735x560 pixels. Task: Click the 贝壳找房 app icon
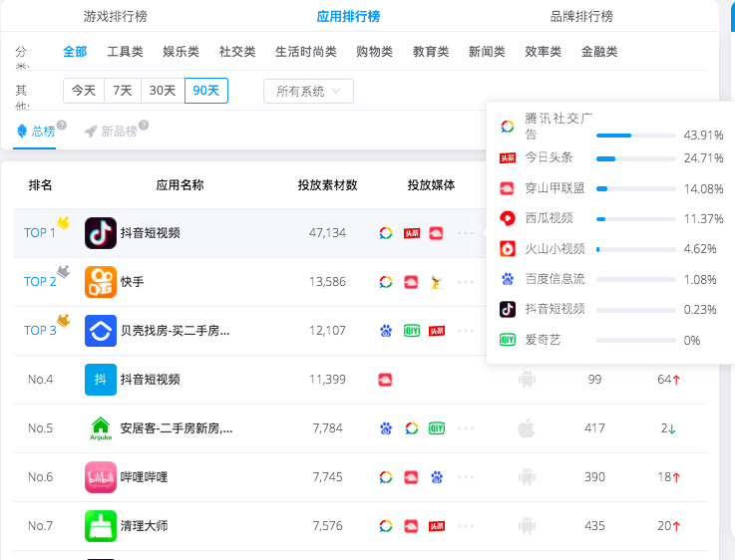(x=101, y=331)
